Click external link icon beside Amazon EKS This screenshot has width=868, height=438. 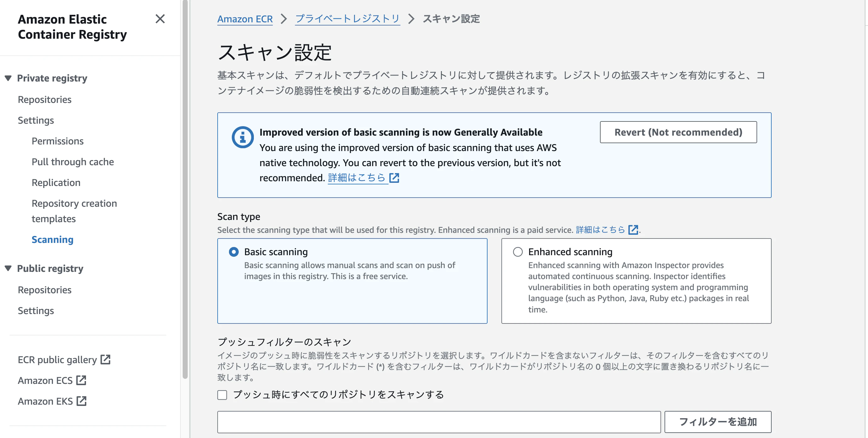click(82, 401)
